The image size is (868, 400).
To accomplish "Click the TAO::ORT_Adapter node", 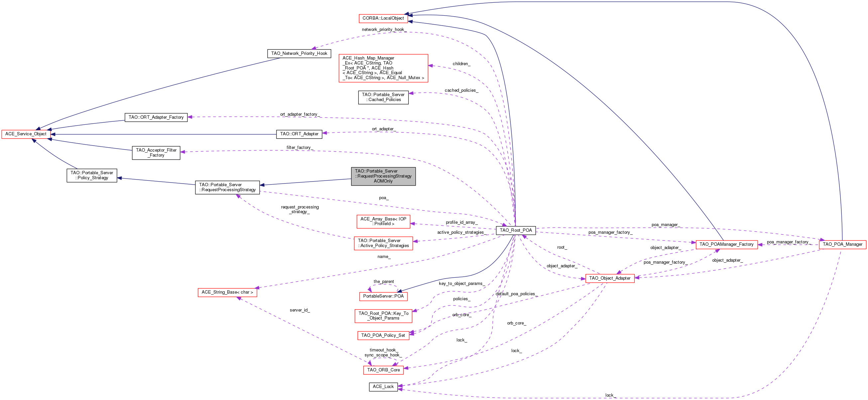I will click(299, 134).
